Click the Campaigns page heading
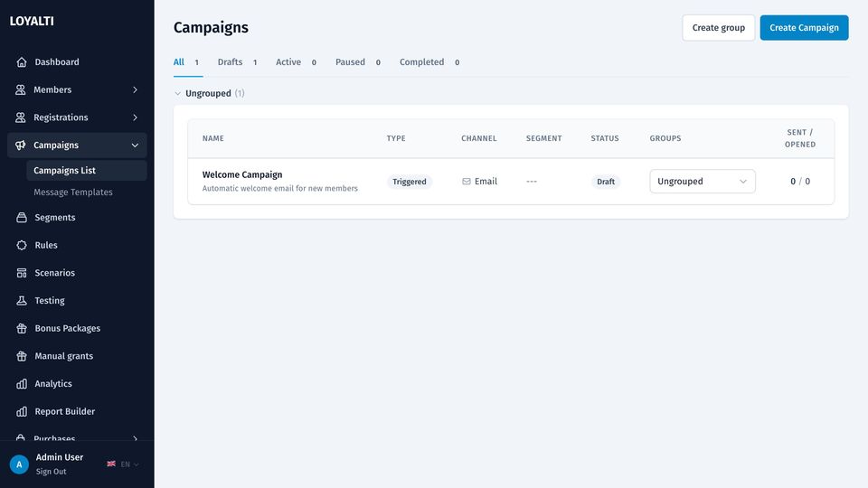 click(x=211, y=28)
